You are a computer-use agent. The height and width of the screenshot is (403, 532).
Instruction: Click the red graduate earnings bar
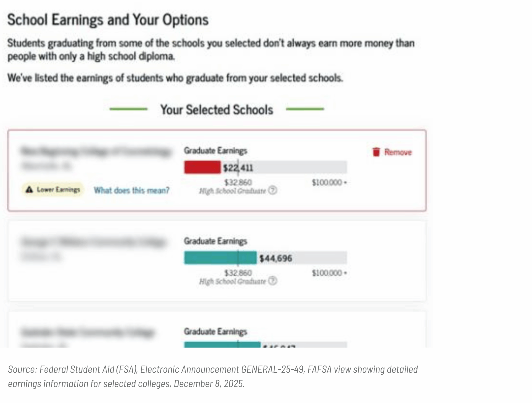(x=202, y=167)
